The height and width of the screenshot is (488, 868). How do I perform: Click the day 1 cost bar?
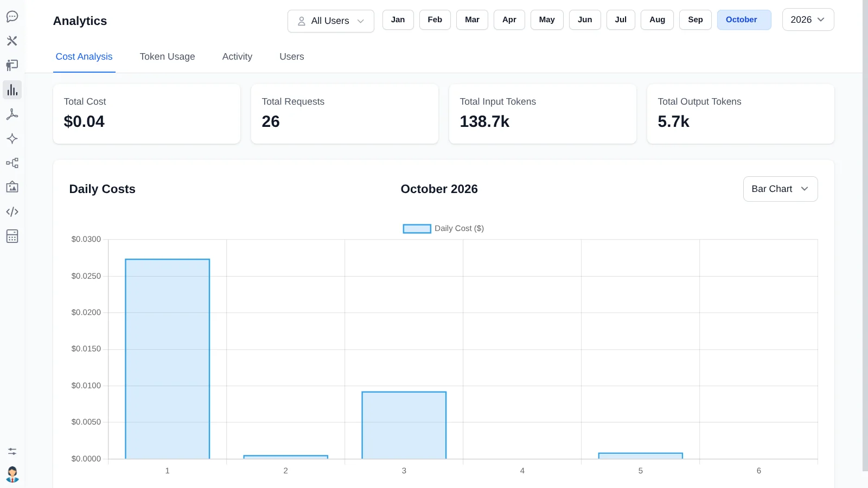point(168,359)
